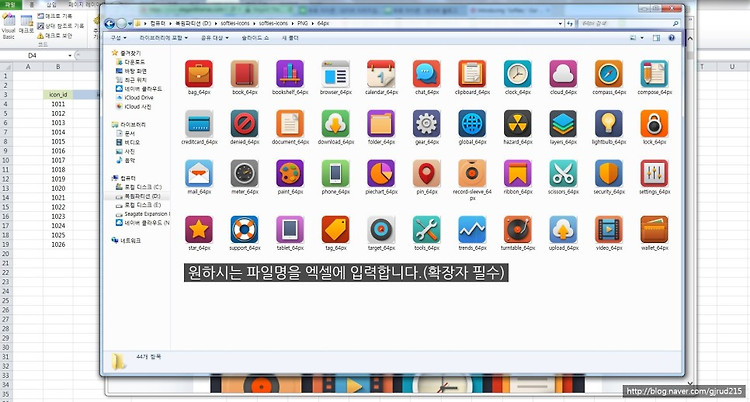
Task: Open the 구성 dropdown menu
Action: point(118,38)
